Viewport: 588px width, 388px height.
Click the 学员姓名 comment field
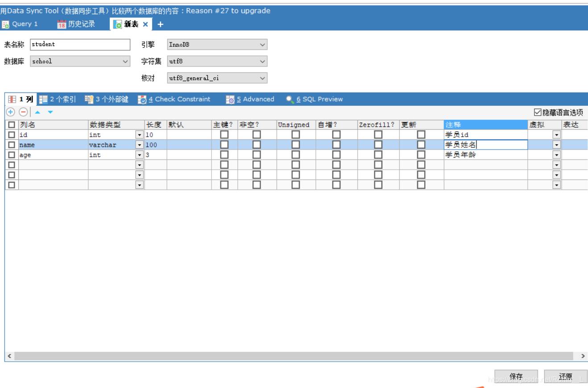(x=486, y=145)
